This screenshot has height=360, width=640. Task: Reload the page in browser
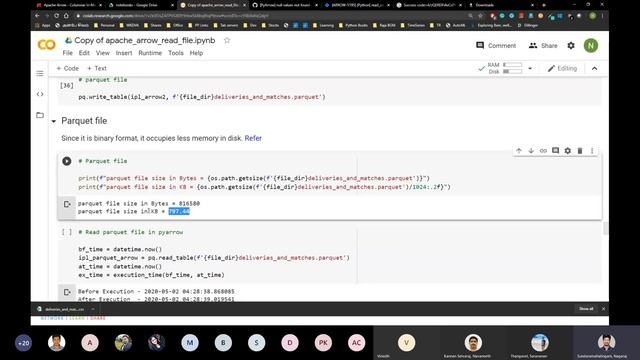click(56, 16)
